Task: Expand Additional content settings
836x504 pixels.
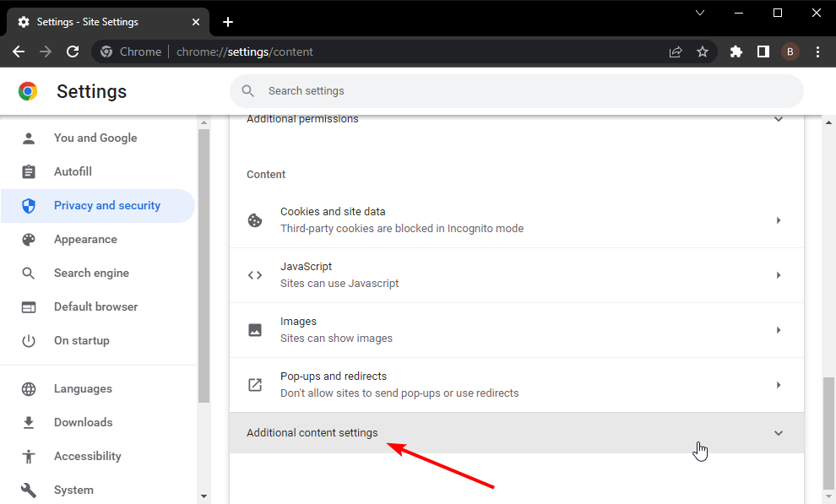Action: click(516, 432)
